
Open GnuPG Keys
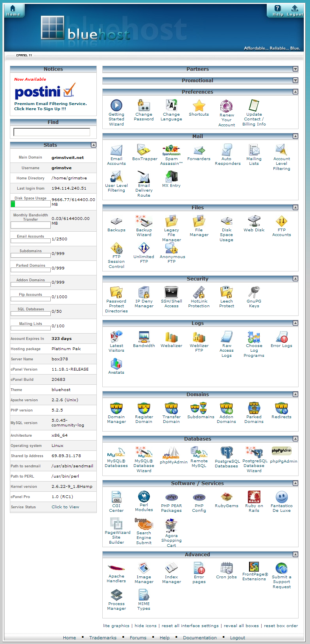click(254, 297)
